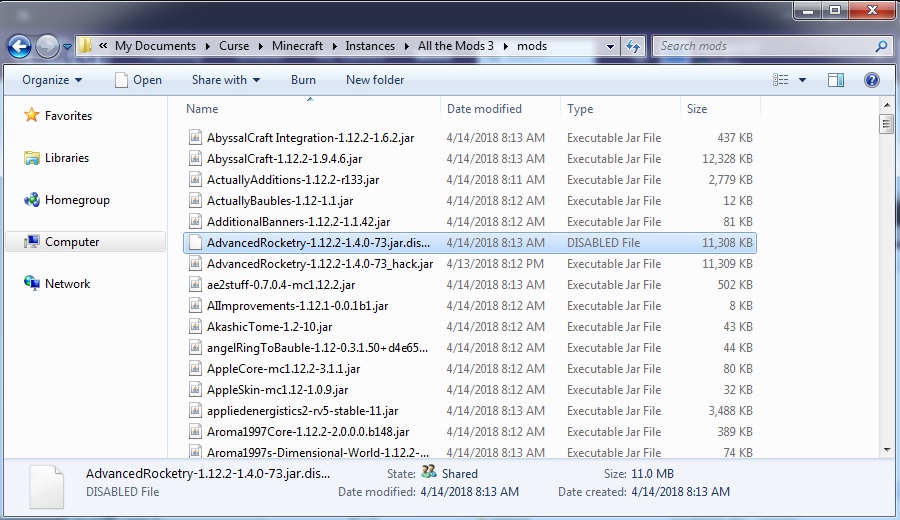This screenshot has width=900, height=520.
Task: Click file thumbnail in details pane
Action: click(47, 487)
